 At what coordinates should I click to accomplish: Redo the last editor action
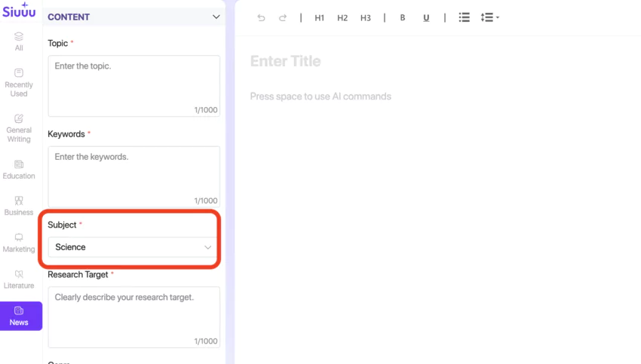pos(283,17)
